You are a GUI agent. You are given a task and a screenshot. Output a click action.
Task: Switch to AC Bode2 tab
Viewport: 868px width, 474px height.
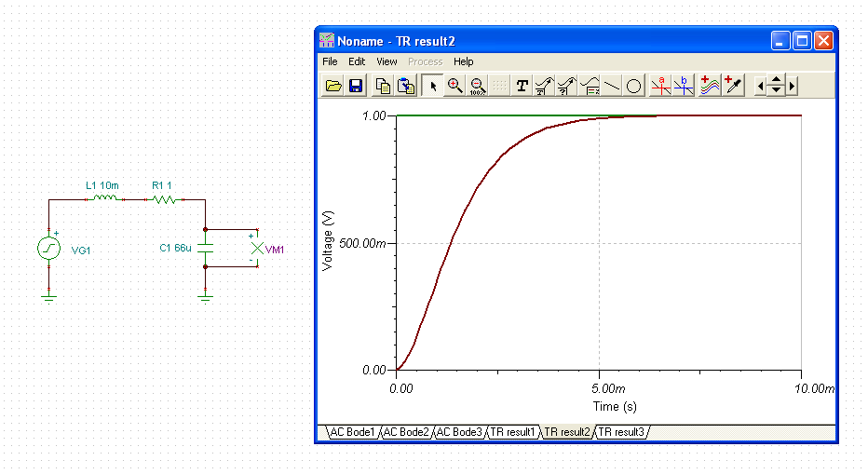pos(406,432)
